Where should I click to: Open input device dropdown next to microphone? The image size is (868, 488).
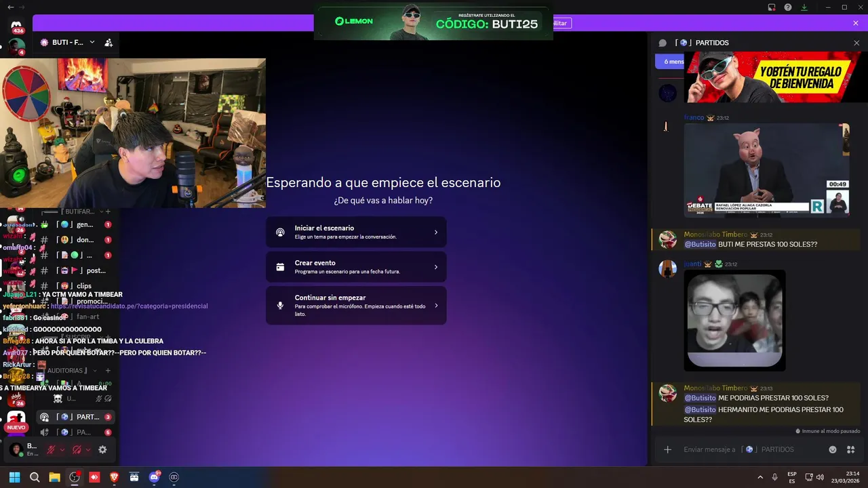pos(62,449)
